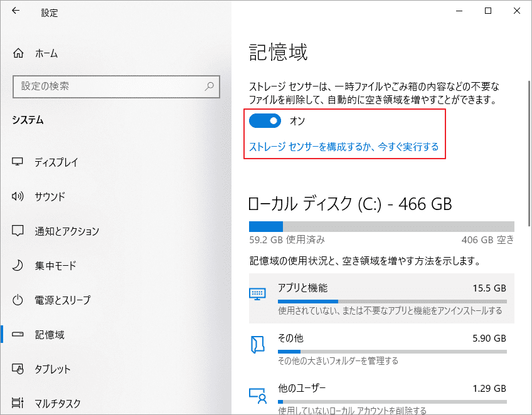Click the 5.90 GB size value
Viewport: 532px width, 415px height.
tap(489, 339)
